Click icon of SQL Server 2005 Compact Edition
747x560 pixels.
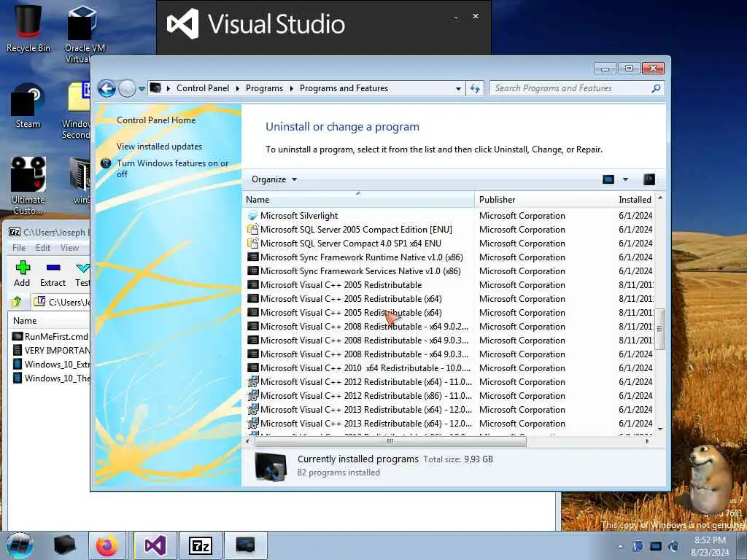(x=252, y=230)
